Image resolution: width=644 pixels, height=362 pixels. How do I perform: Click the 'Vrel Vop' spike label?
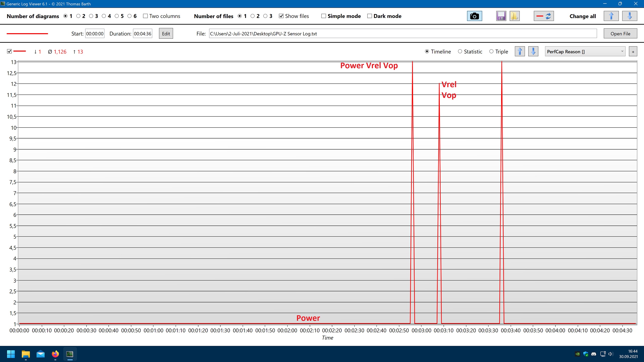tap(449, 90)
